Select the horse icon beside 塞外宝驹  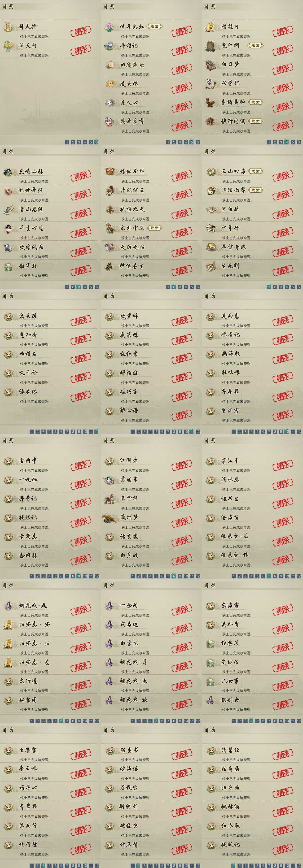(x=109, y=228)
